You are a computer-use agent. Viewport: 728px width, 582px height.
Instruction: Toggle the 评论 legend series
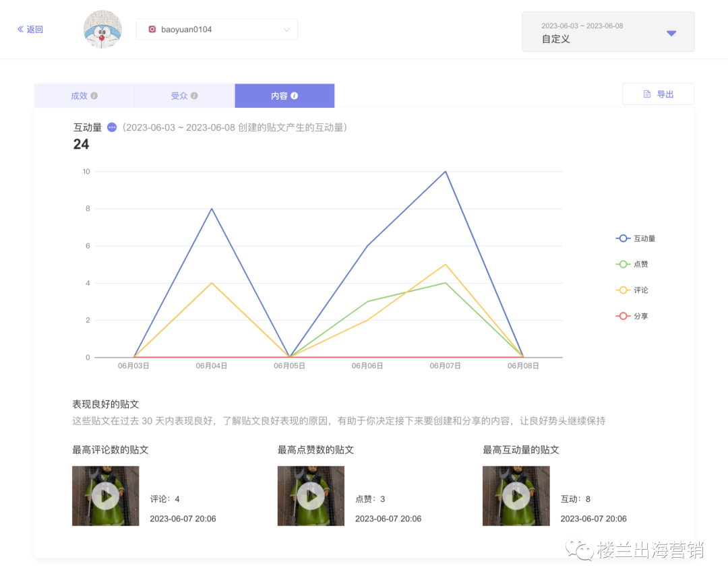(632, 290)
